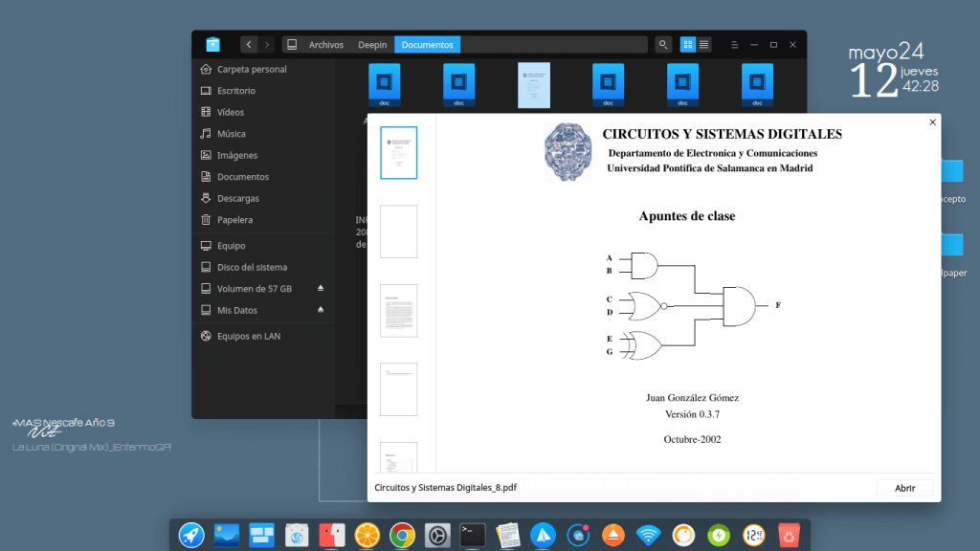
Task: Click the rocket launcher icon in dock
Action: [191, 535]
